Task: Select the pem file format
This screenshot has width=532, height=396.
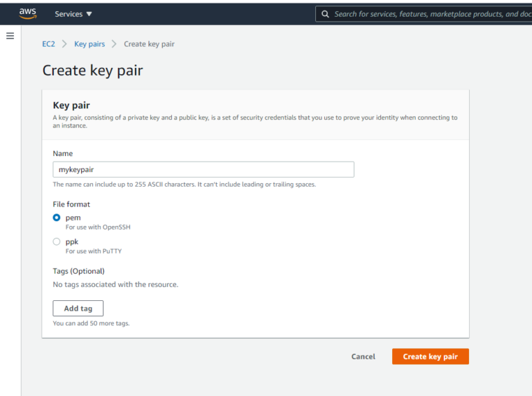Action: tap(57, 218)
